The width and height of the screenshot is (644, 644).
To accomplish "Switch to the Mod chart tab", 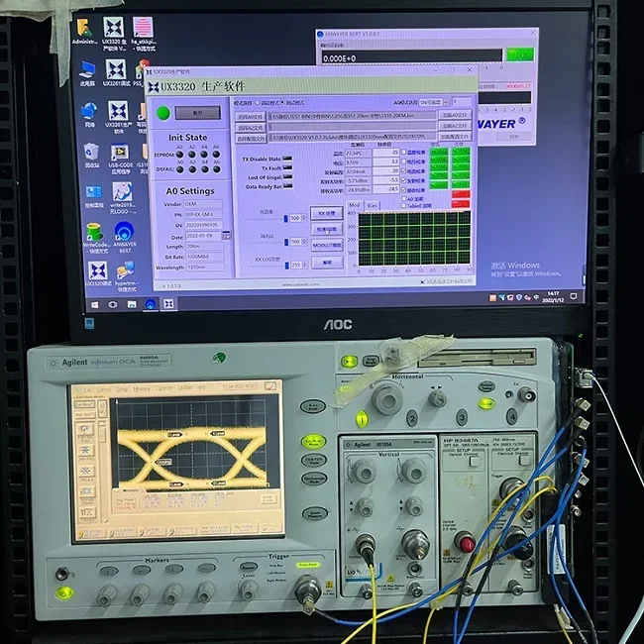I will (355, 205).
